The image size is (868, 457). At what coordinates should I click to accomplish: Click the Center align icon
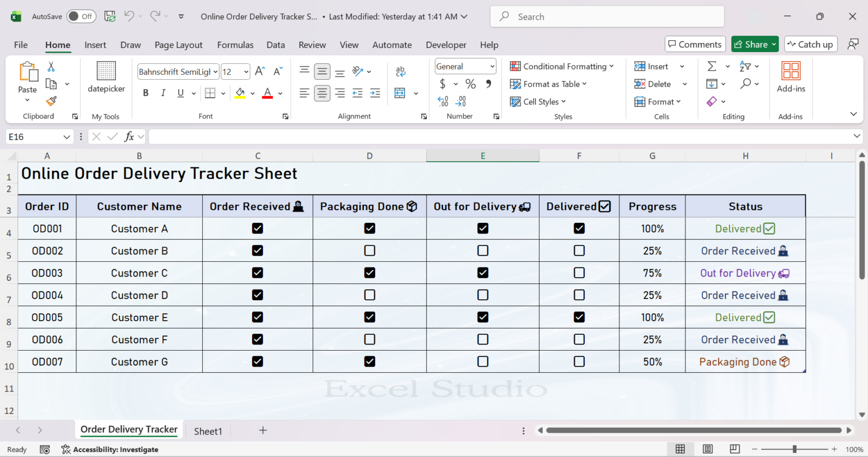click(x=322, y=93)
